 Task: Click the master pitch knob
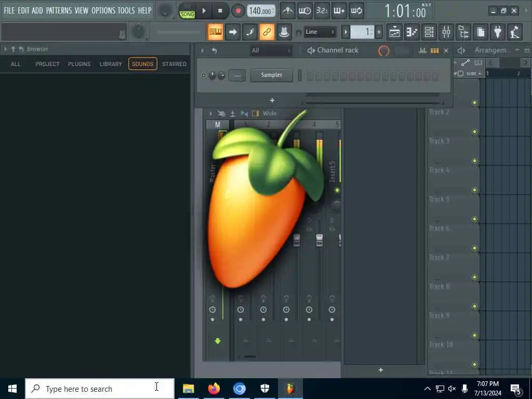click(x=138, y=32)
